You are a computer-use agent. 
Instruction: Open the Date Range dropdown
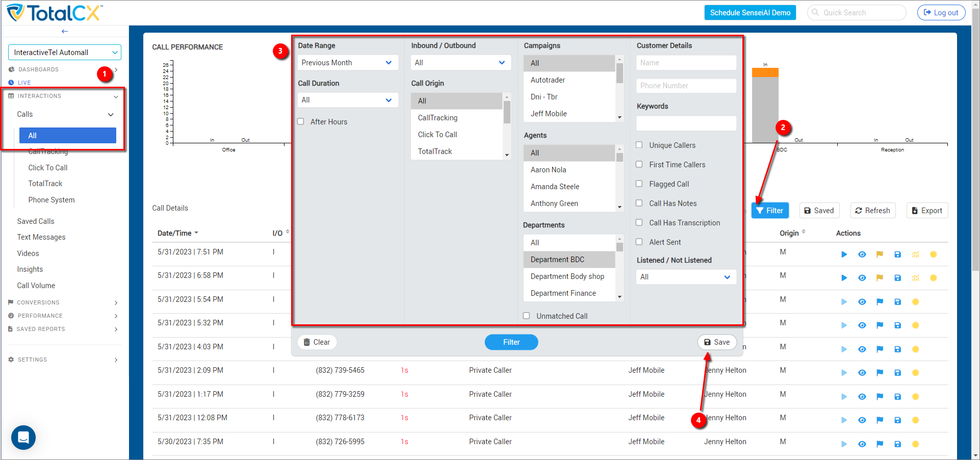point(347,63)
